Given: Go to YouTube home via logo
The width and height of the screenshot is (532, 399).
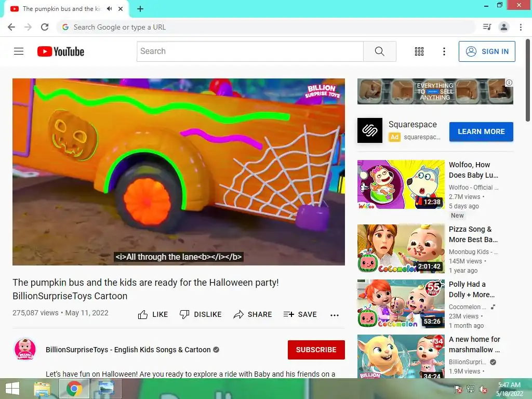Looking at the screenshot, I should tap(61, 51).
